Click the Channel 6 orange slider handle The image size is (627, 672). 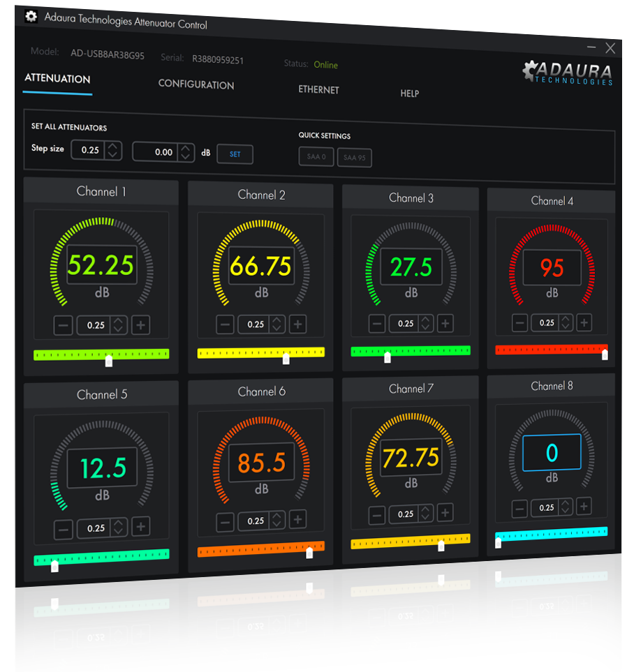[309, 553]
